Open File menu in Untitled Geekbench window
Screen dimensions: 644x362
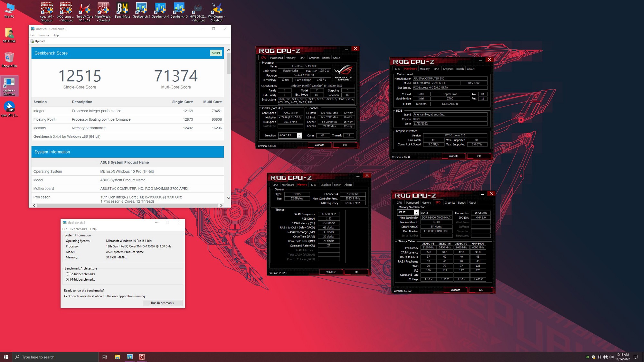tap(33, 35)
